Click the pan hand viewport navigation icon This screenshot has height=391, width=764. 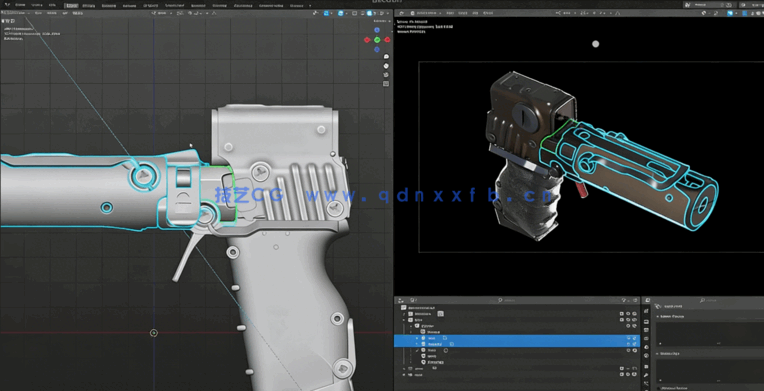(x=386, y=65)
